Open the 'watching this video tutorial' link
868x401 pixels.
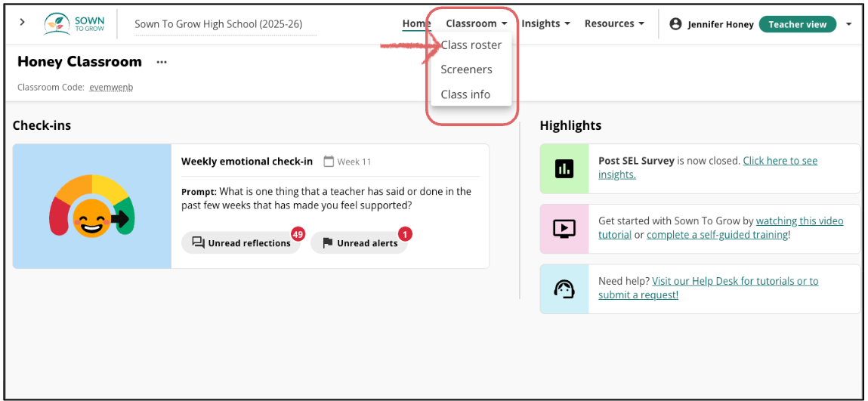coord(799,221)
